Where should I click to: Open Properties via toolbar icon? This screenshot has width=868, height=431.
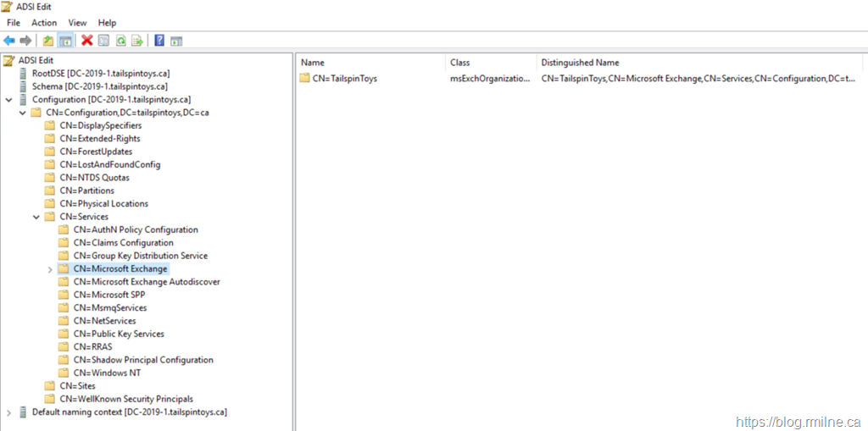(103, 41)
